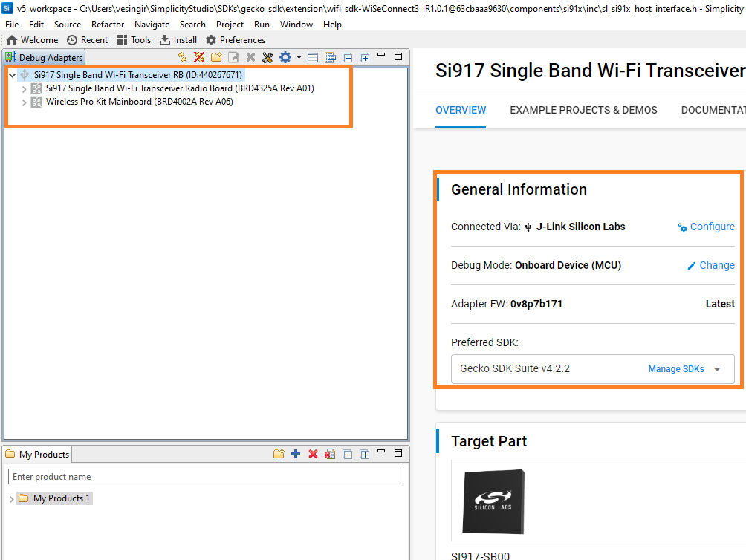Expand the Wireless Pro Kit Mainboard node
This screenshot has height=560, width=746.
click(25, 102)
